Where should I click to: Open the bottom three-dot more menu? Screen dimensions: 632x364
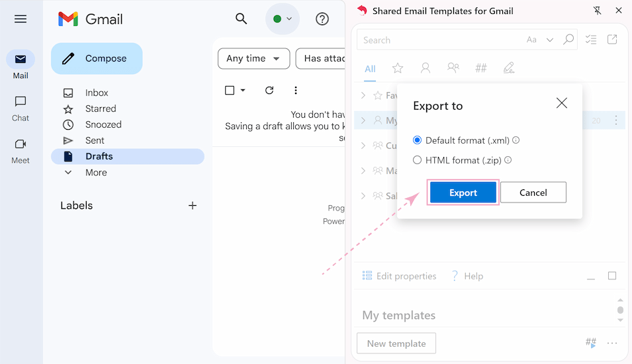pyautogui.click(x=612, y=343)
